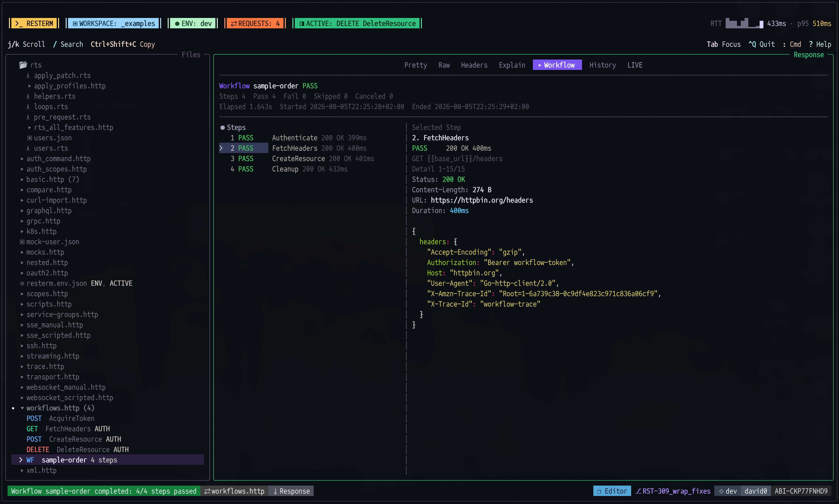Open service-groups.http file
Image resolution: width=839 pixels, height=504 pixels.
coord(62,315)
